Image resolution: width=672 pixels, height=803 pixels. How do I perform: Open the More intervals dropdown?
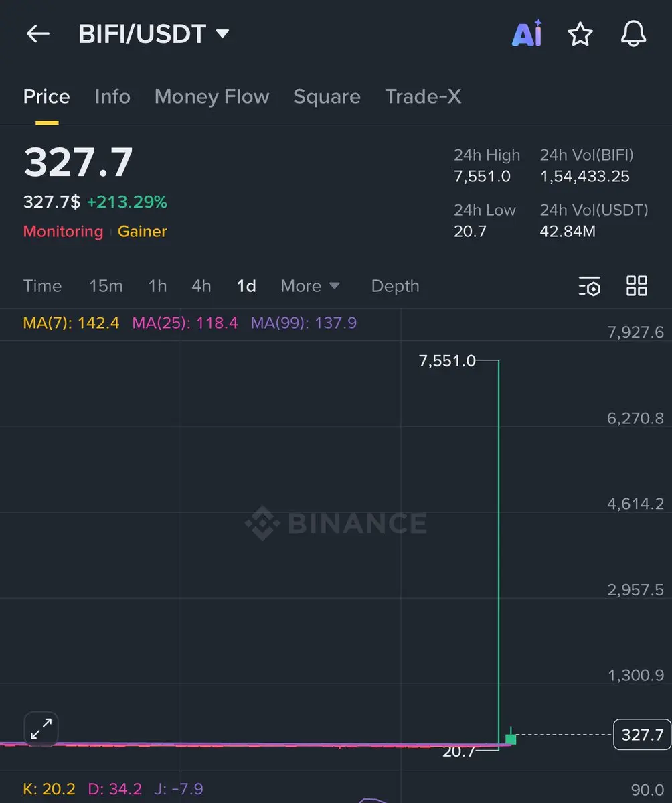(310, 286)
